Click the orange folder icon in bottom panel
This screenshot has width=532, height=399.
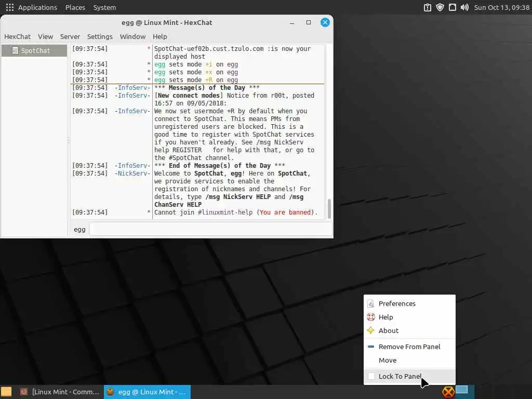(x=6, y=392)
